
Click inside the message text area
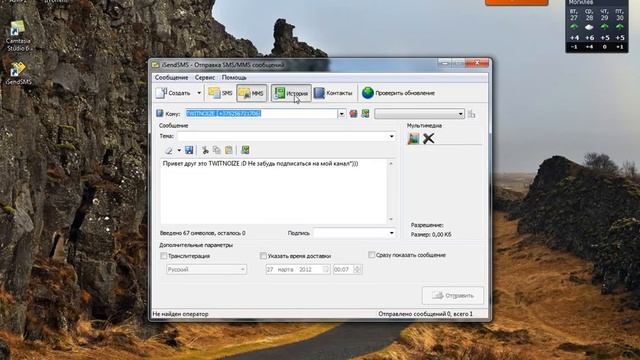[273, 191]
